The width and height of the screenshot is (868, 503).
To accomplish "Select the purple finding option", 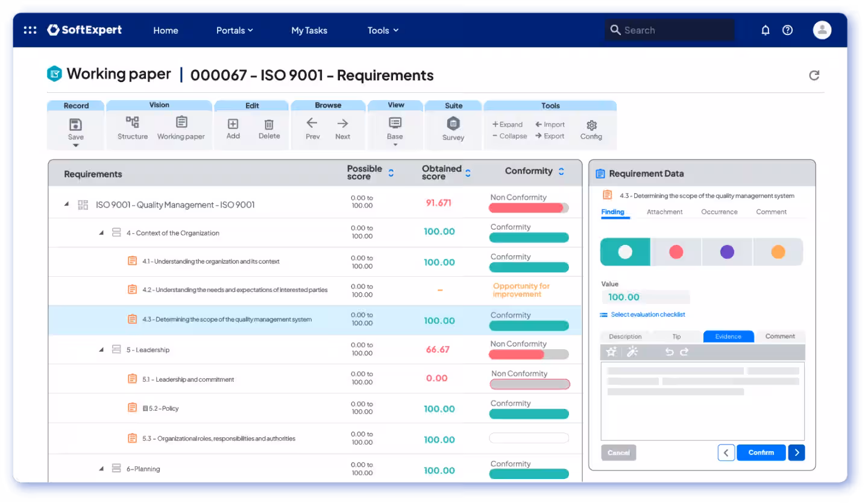I will [x=727, y=252].
